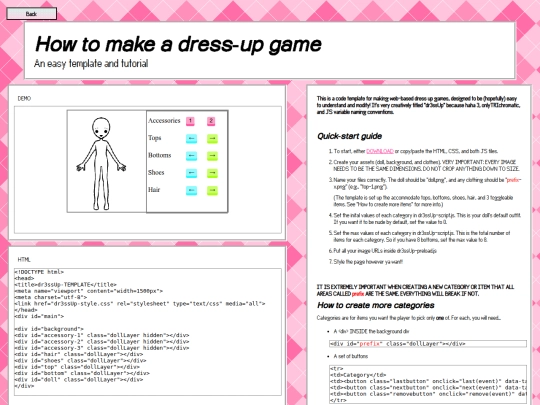Select next bottom with green arrow
The width and height of the screenshot is (540, 405).
pyautogui.click(x=212, y=156)
